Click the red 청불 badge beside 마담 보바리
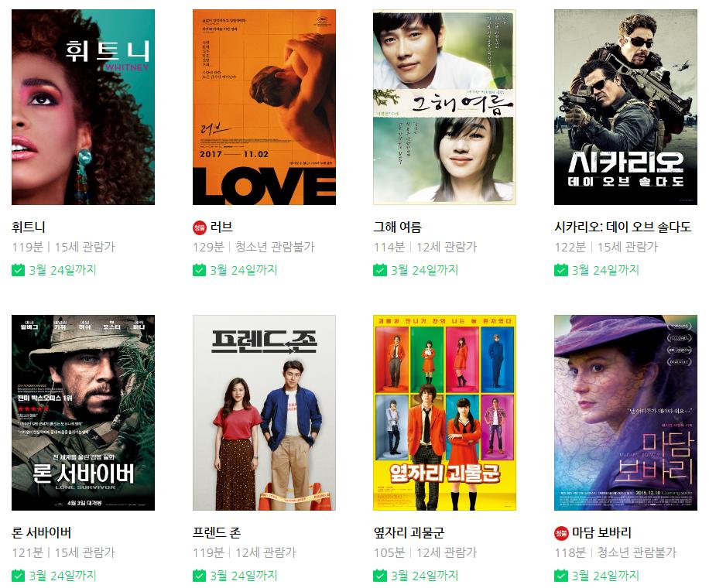The width and height of the screenshot is (709, 588). pos(561,533)
